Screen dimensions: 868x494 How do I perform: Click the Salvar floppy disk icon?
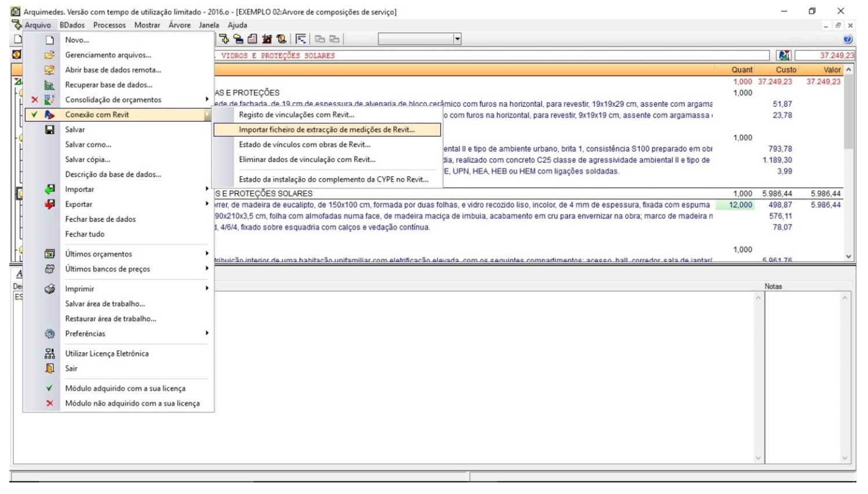(x=50, y=130)
